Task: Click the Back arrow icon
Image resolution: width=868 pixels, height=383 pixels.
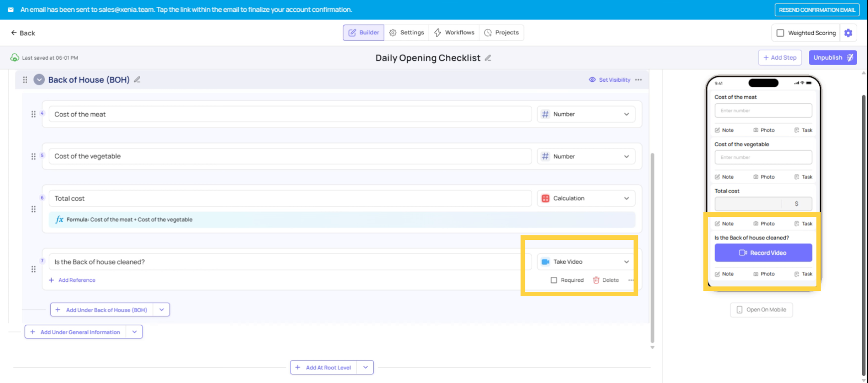Action: (x=14, y=33)
